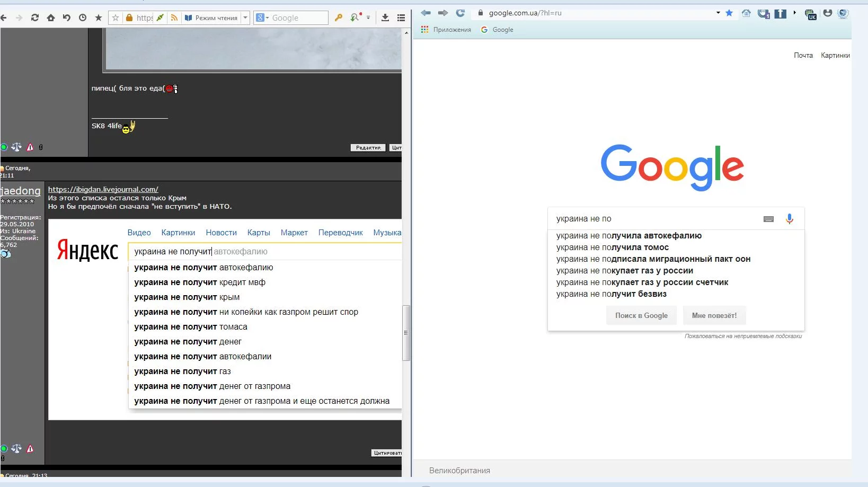This screenshot has height=487, width=868.
Task: Open Маркет on Yandex
Action: tap(294, 233)
